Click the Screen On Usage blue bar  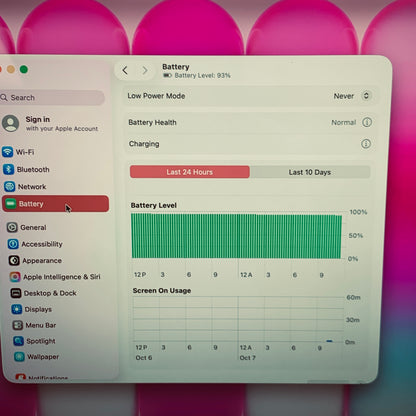(x=329, y=341)
